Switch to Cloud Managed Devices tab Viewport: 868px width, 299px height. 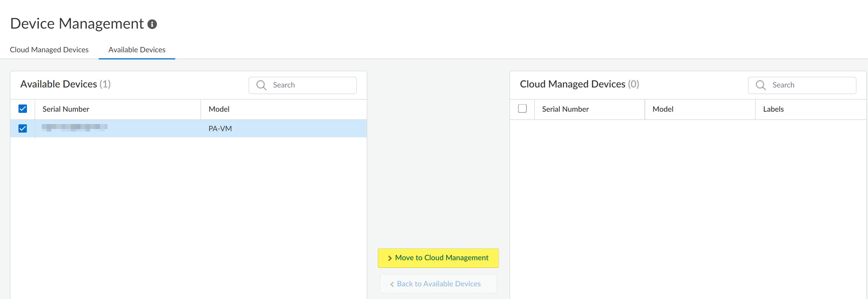click(x=49, y=50)
